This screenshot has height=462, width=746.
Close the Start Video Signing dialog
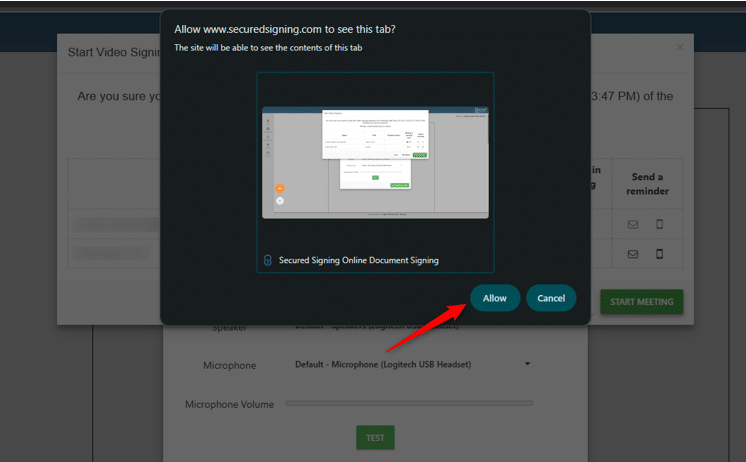click(680, 47)
